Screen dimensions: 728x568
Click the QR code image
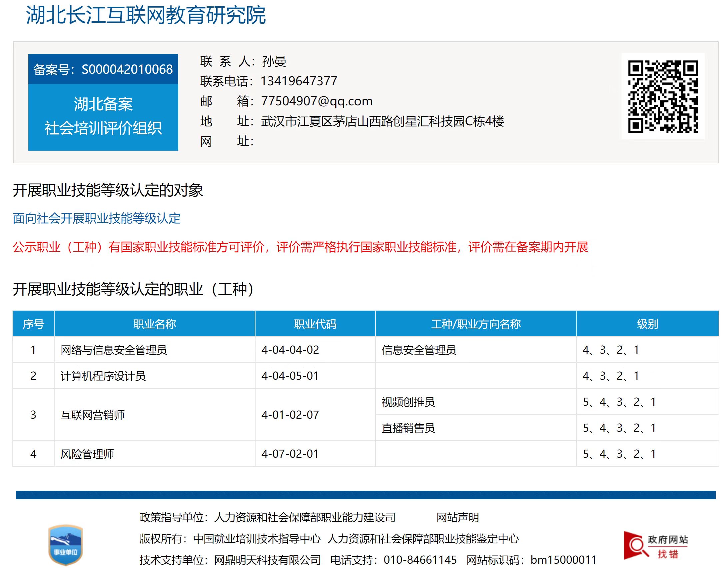(x=663, y=96)
